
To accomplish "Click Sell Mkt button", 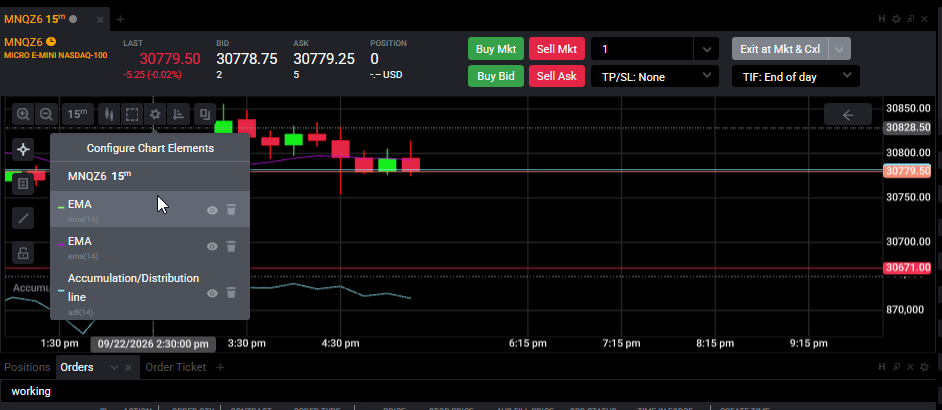I will [557, 49].
